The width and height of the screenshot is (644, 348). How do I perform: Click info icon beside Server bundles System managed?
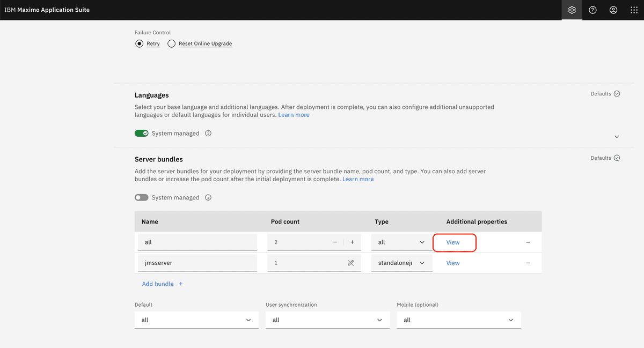click(x=208, y=198)
